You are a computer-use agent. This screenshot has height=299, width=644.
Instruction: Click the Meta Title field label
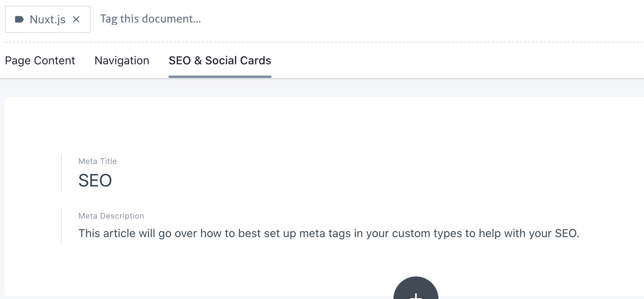98,161
